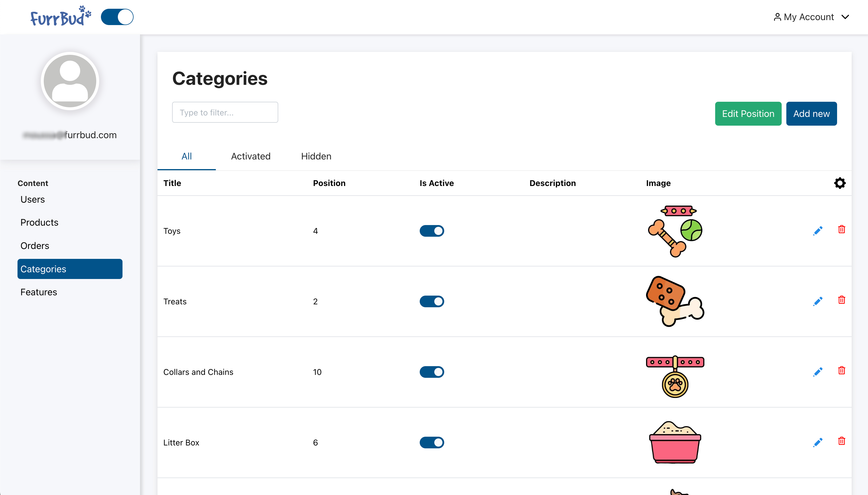Click the pencil icon for Litter Box
Viewport: 868px width, 495px height.
(x=818, y=442)
